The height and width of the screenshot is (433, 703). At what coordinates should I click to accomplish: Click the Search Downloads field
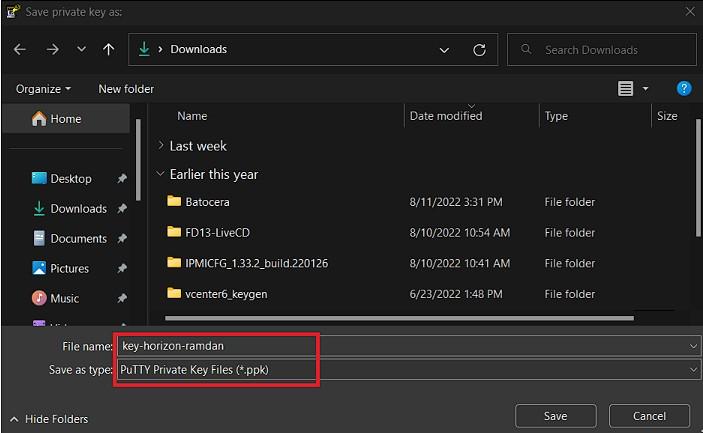[x=602, y=50]
